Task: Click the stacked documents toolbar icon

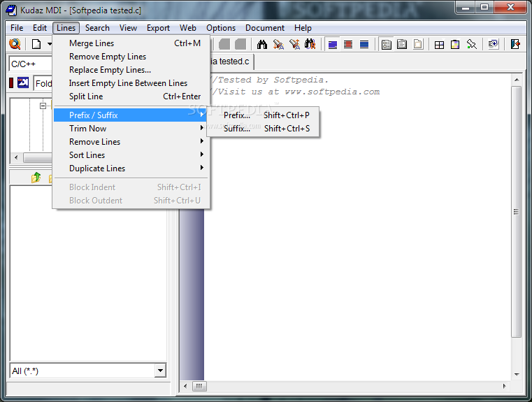Action: 402,45
